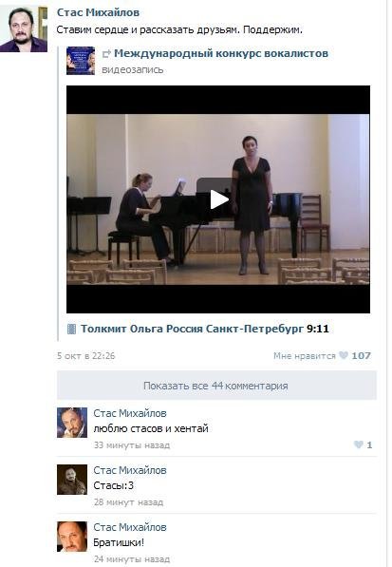Open avatar of 'Стасы:3' commenter

[x=72, y=480]
